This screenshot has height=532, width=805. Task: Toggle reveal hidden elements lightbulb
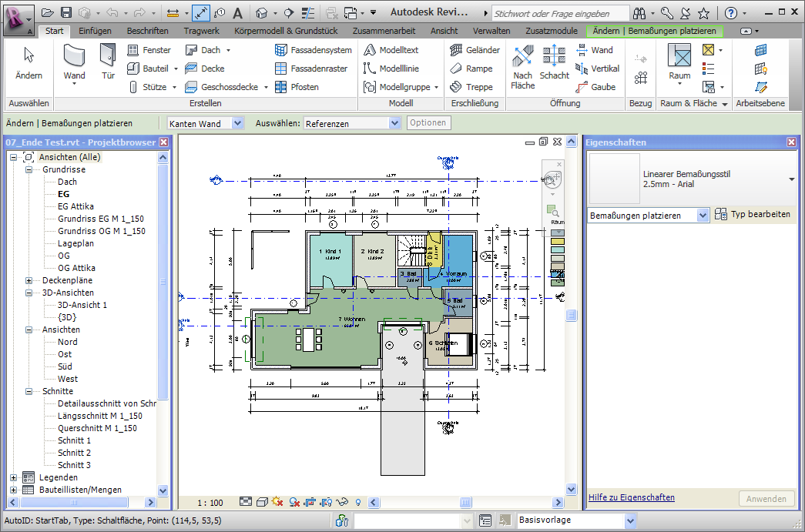tap(357, 502)
